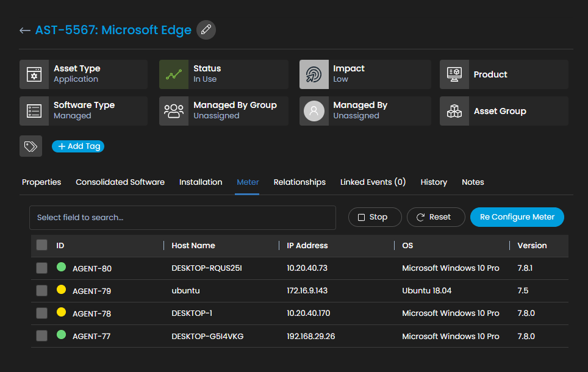
Task: Check the AGENT-77 row checkbox
Action: [41, 335]
